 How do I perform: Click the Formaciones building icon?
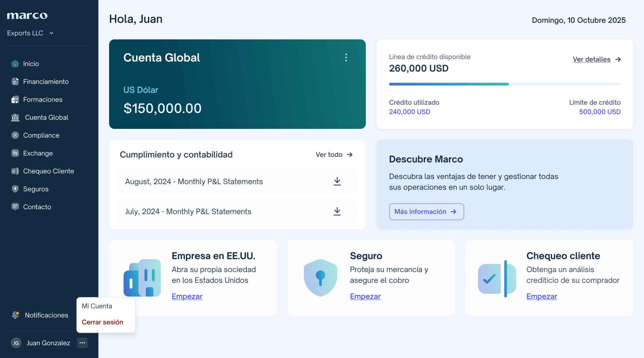coord(15,99)
